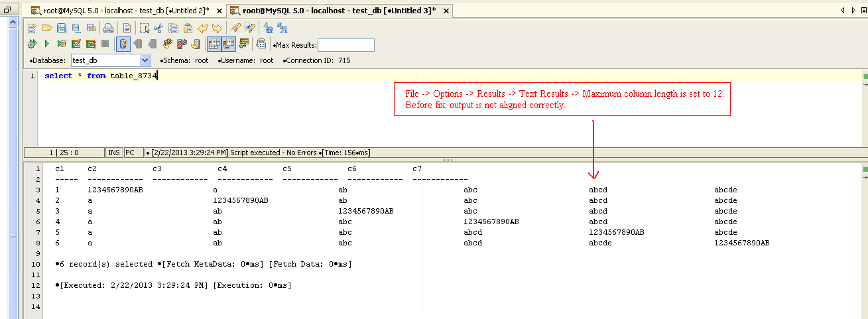Save the current script

[61, 28]
